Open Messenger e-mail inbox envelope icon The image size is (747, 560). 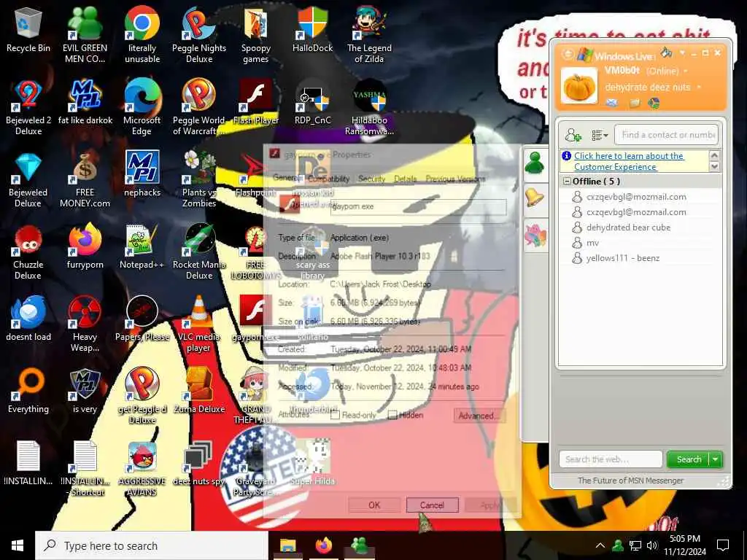coord(612,103)
